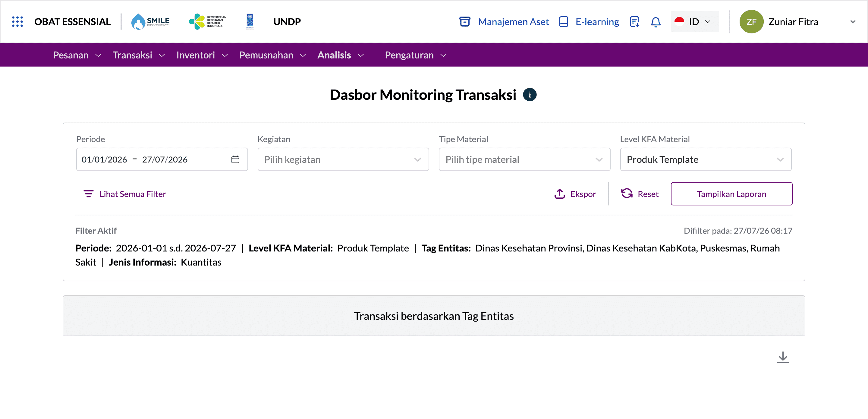Click the Pesanan chevron arrow
Viewport: 868px width, 419px height.
click(x=98, y=55)
